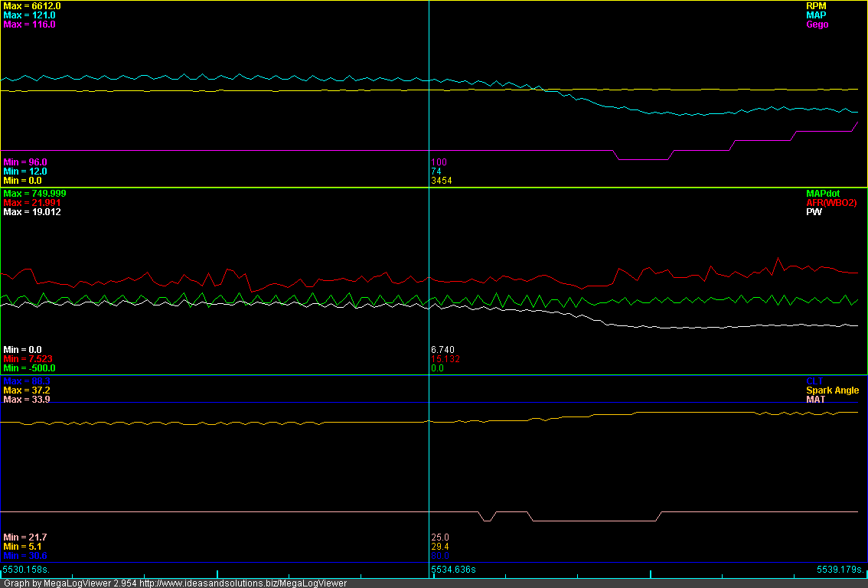Select the cyan MAP legend label

click(x=816, y=15)
